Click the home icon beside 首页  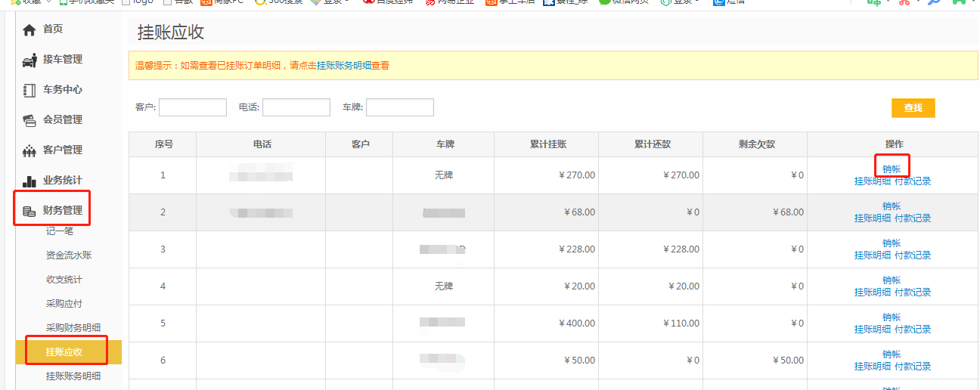pos(29,29)
